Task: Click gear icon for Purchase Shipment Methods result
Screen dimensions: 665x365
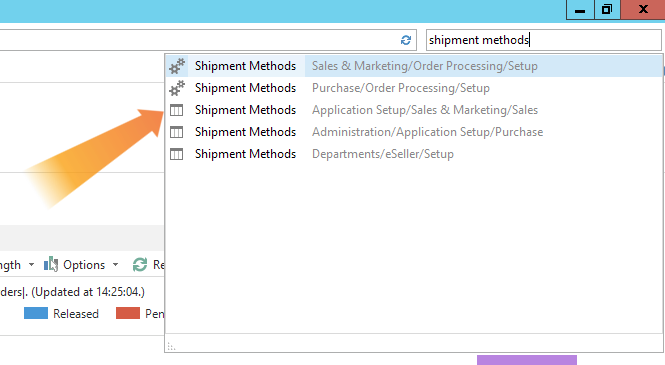Action: click(x=177, y=88)
